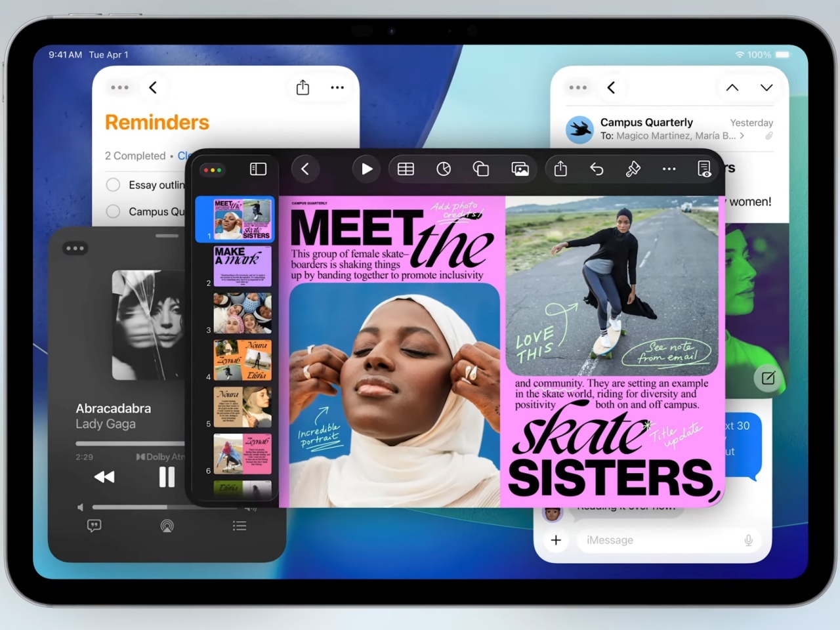Share the Reminders list

tap(303, 87)
